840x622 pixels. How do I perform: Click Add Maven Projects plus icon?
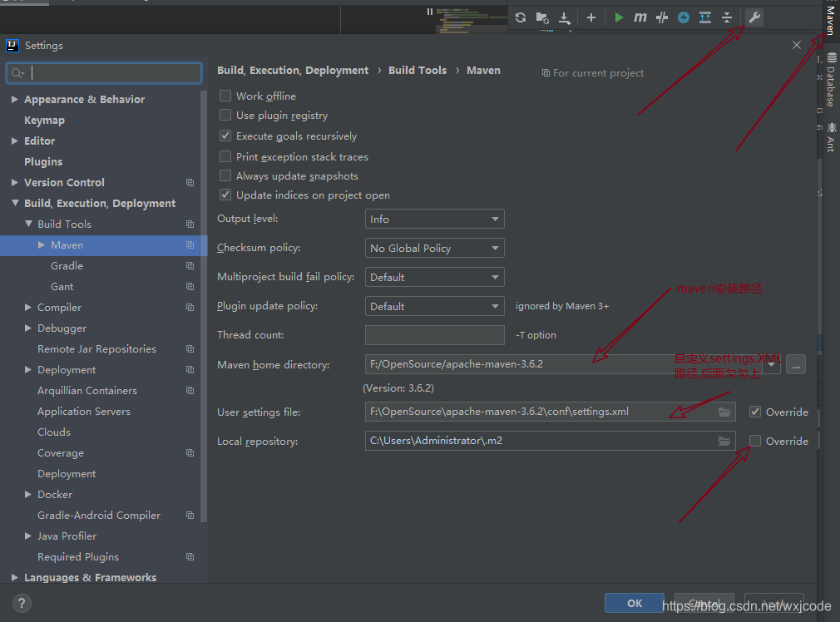point(590,17)
